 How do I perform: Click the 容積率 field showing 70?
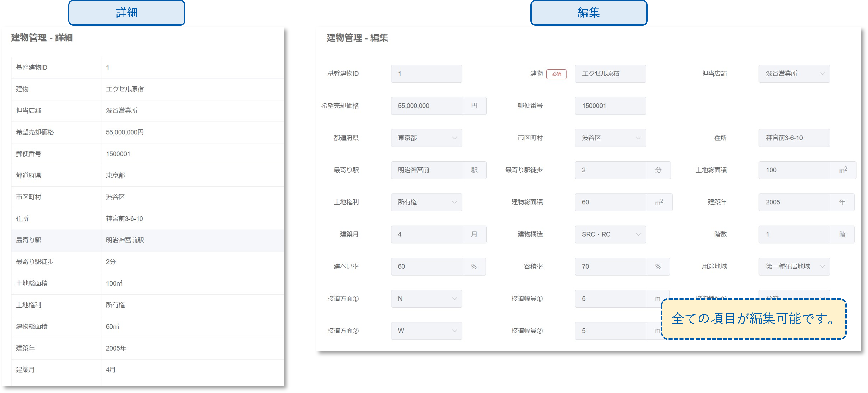click(x=610, y=266)
